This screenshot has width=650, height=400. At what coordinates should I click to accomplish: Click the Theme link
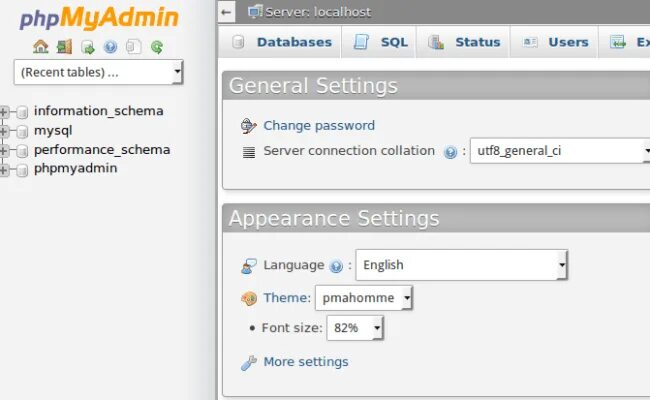point(287,298)
